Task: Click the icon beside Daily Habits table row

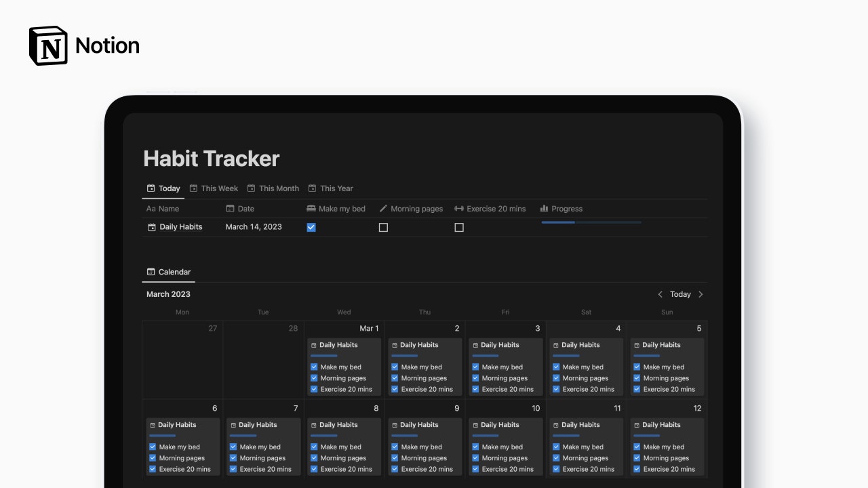Action: coord(152,227)
